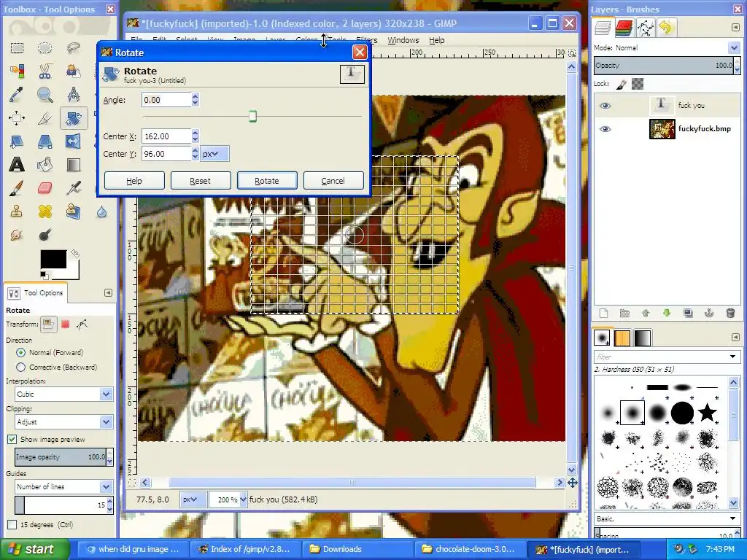Select the Perspective tool
Image resolution: width=747 pixels, height=560 pixels.
(44, 141)
